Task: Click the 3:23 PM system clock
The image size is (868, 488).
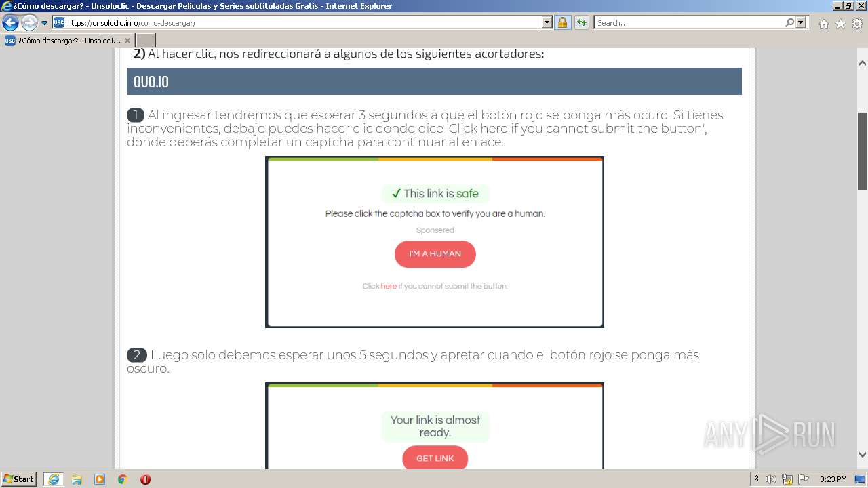Action: tap(833, 479)
